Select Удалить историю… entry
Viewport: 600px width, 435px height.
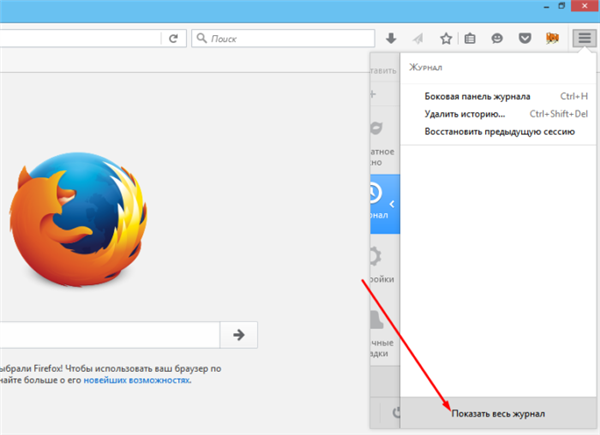pos(498,114)
